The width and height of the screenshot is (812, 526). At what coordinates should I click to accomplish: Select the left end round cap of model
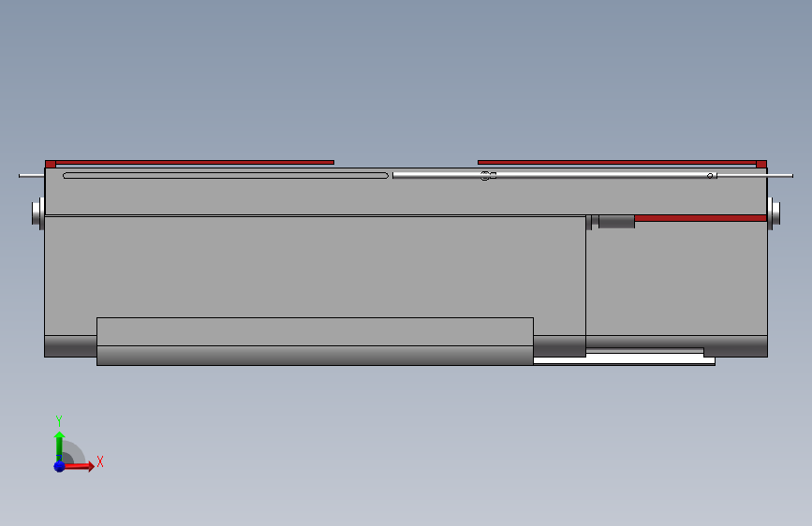click(37, 212)
